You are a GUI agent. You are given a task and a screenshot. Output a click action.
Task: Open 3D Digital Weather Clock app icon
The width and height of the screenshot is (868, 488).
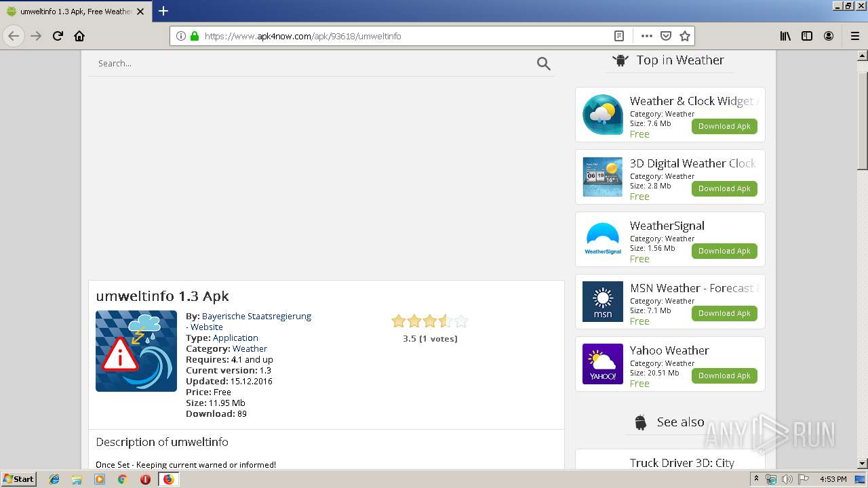[603, 177]
